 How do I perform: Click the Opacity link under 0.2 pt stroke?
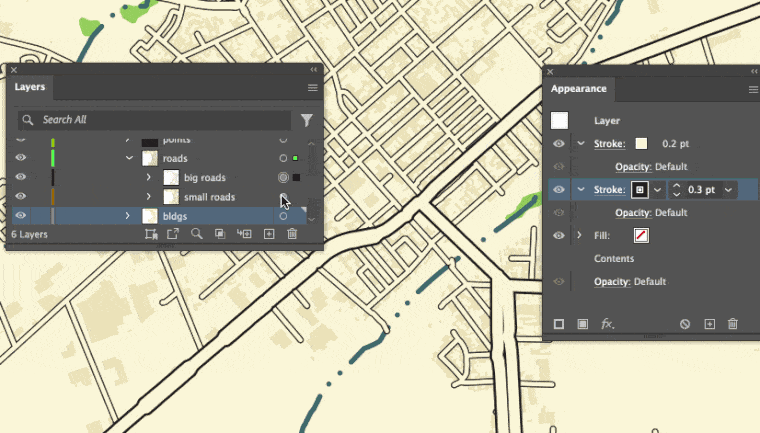[x=632, y=166]
